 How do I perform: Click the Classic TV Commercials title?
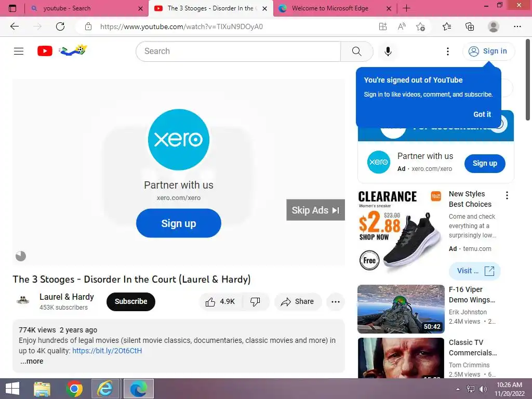pyautogui.click(x=473, y=348)
